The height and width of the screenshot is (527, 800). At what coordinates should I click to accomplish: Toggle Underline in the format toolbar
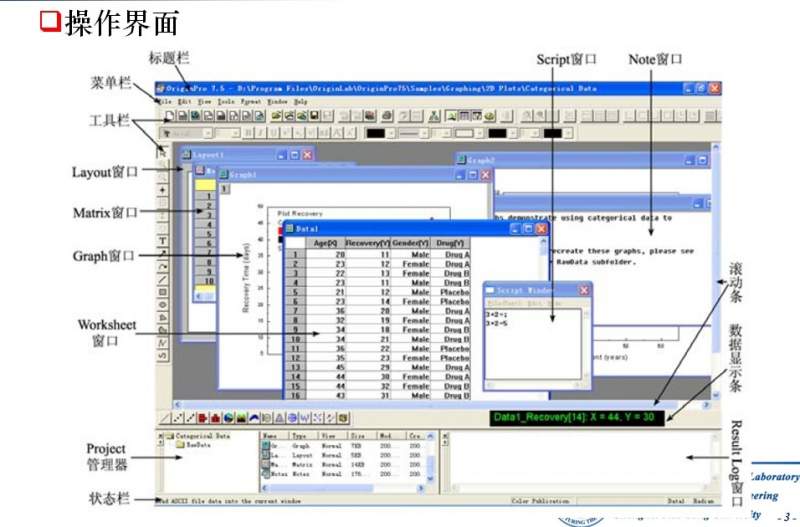point(273,134)
